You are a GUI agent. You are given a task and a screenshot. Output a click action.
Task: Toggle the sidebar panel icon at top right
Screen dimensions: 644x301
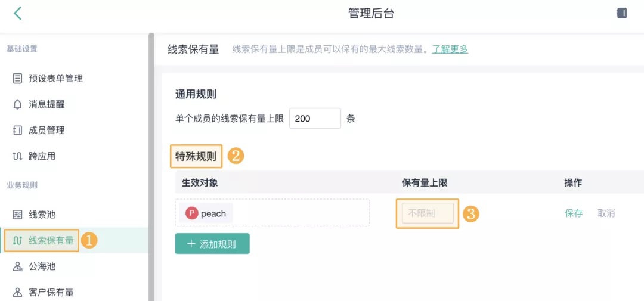[622, 13]
